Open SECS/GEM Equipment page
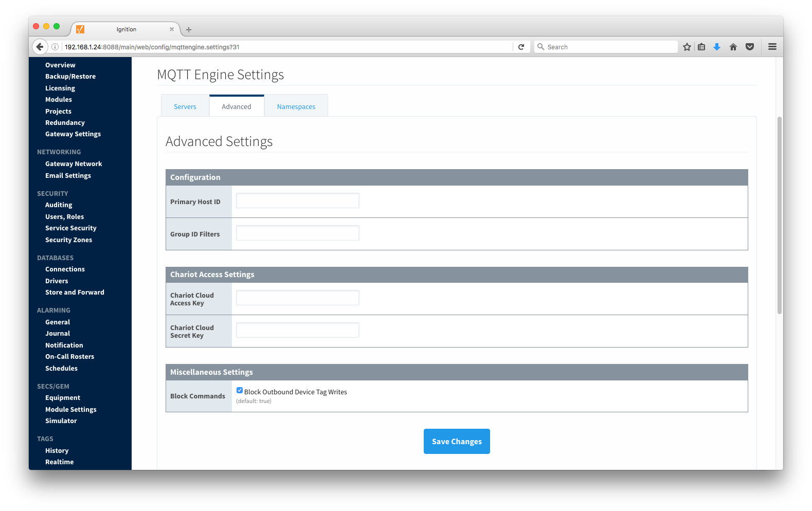This screenshot has height=511, width=812. 63,398
